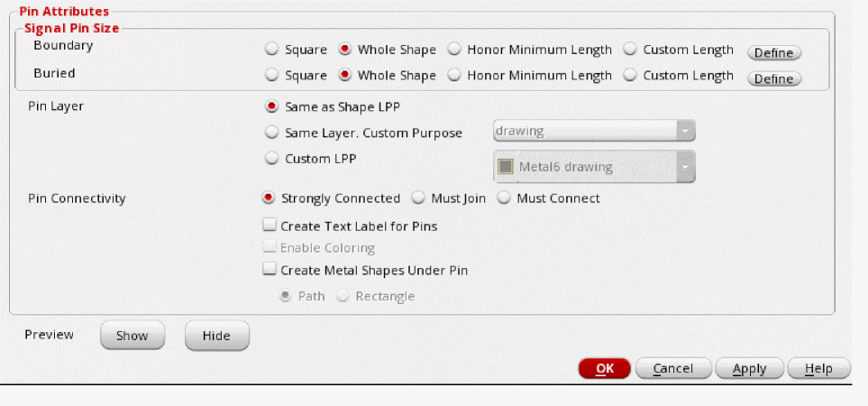Click the Hide preview button
The width and height of the screenshot is (868, 406).
pos(216,336)
